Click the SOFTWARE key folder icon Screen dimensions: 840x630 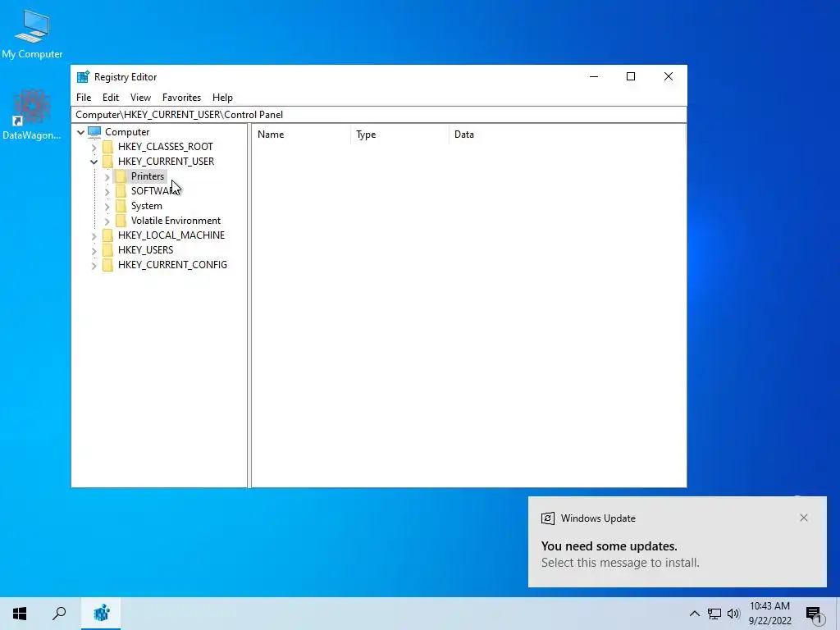(x=121, y=190)
